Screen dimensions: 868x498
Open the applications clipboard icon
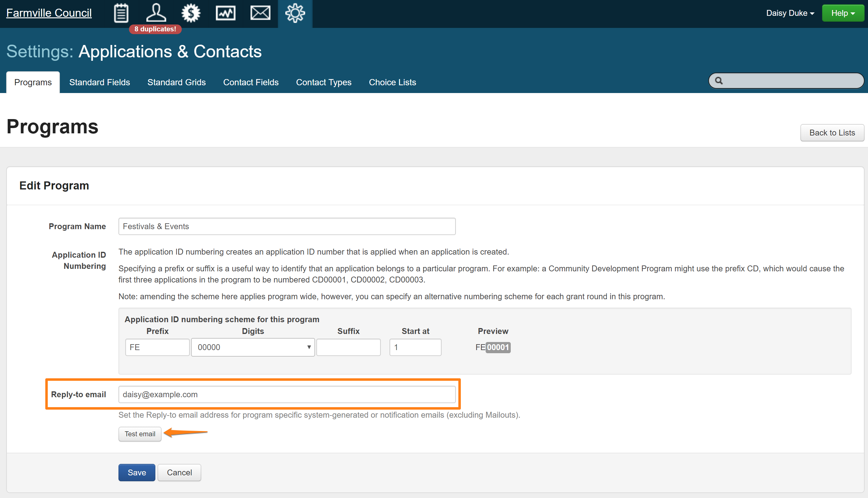121,13
